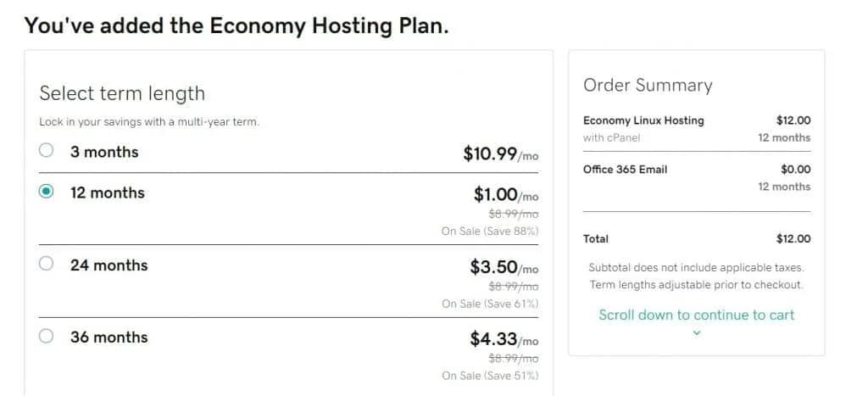This screenshot has width=868, height=396.
Task: Click the $4.33/mo price
Action: coord(504,339)
